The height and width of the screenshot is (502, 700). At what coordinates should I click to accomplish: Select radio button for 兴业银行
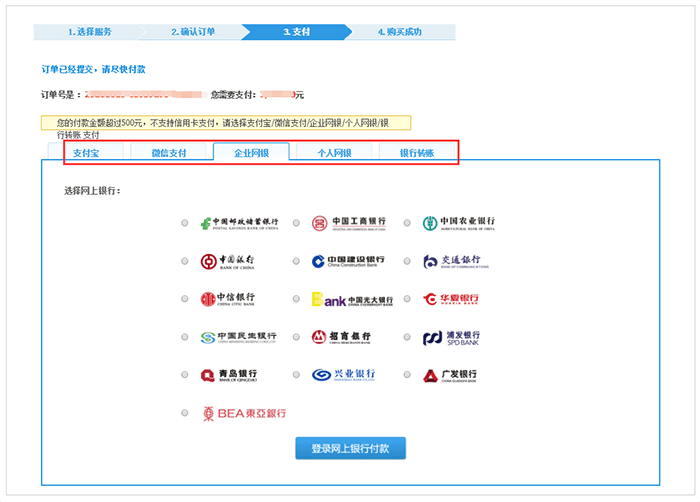(x=296, y=375)
